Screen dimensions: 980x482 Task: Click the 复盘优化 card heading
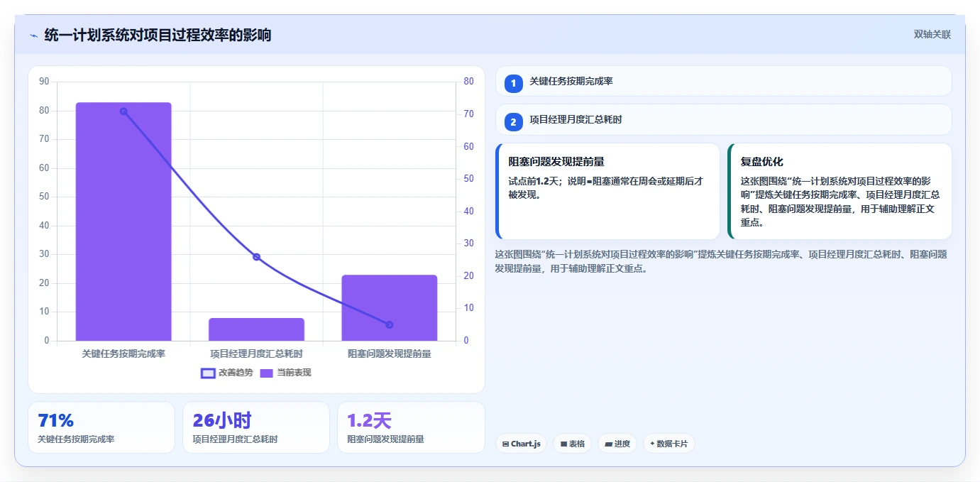tap(761, 162)
